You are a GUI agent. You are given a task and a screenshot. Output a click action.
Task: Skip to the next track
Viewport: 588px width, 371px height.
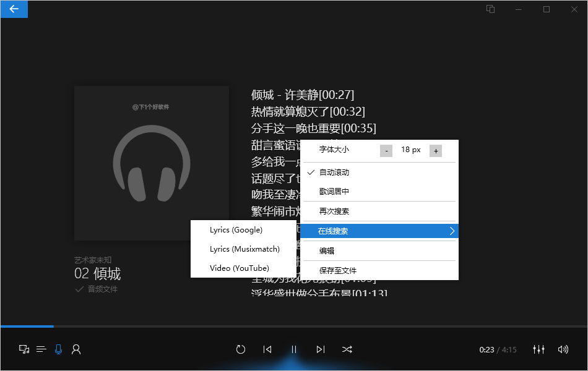[x=320, y=349]
